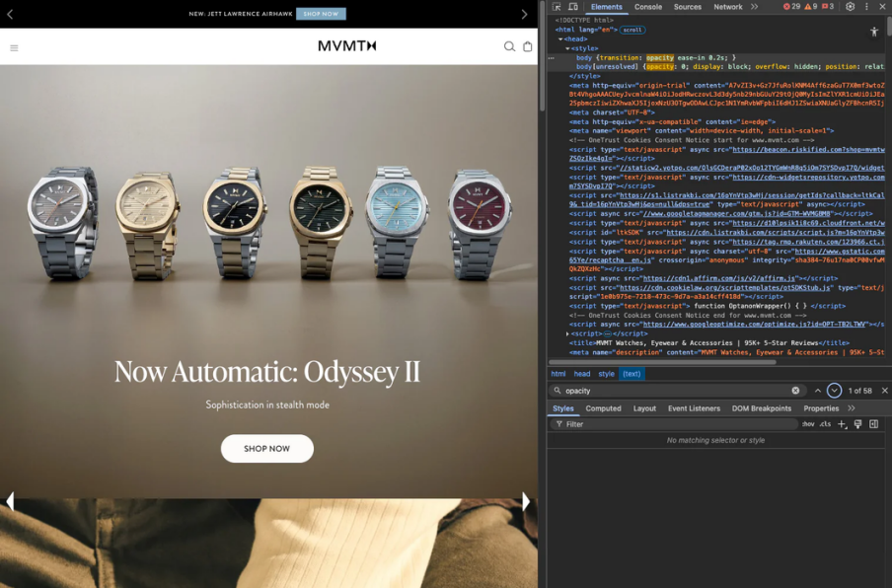
Task: Click the Elements panel horizontal scrollbar
Action: click(x=662, y=362)
